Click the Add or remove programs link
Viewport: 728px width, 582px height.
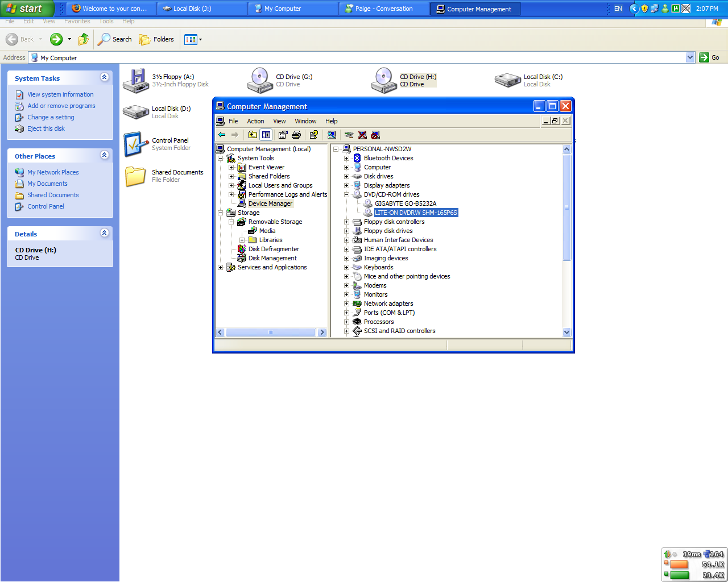(x=61, y=106)
